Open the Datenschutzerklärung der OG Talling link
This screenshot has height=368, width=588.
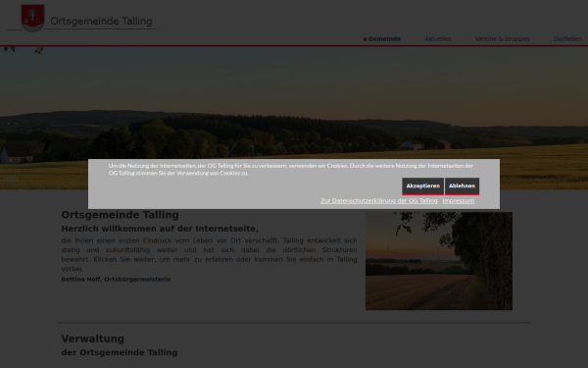378,201
